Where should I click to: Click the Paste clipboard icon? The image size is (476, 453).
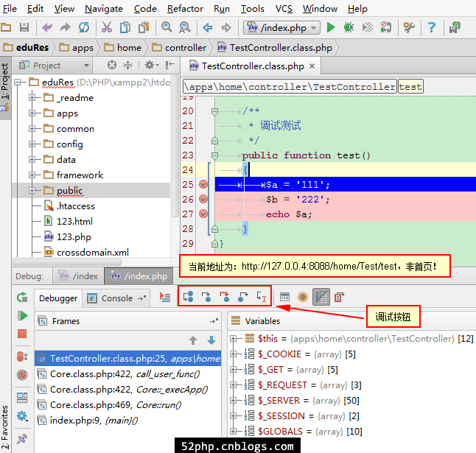[x=144, y=27]
